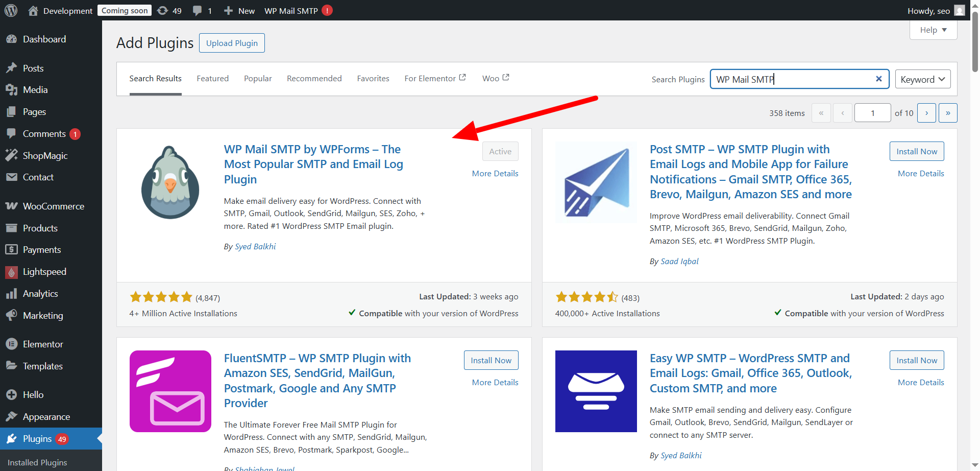The image size is (980, 471).
Task: Open Pages sidebar icon
Action: coord(12,112)
